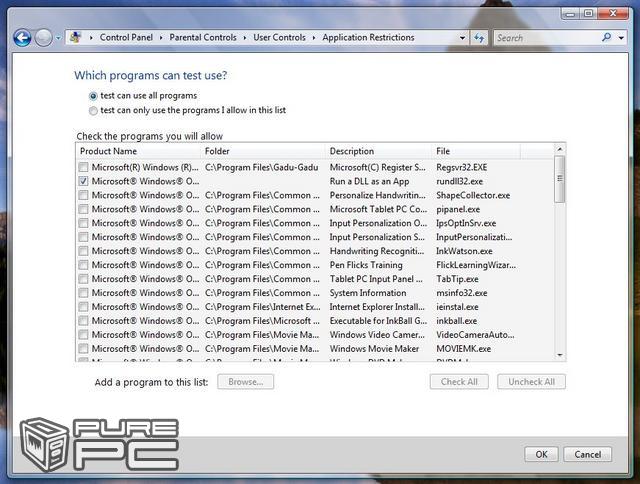Click the Control Panel icon in address bar
The height and width of the screenshot is (484, 640).
click(75, 38)
